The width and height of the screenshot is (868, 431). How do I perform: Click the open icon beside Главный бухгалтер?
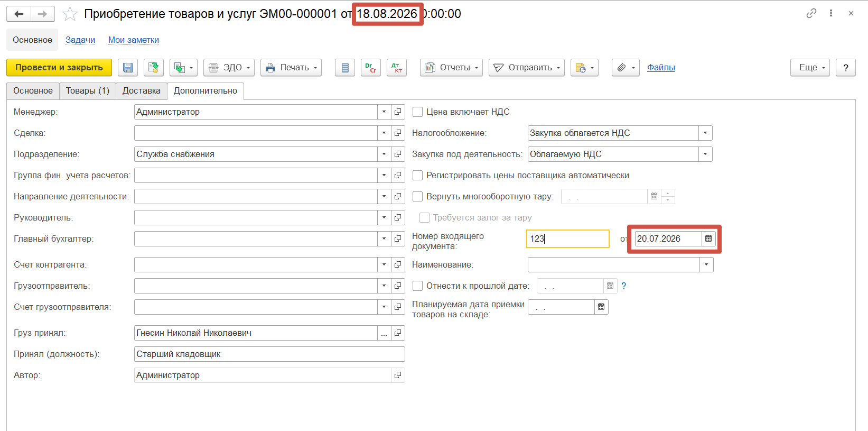click(x=398, y=239)
